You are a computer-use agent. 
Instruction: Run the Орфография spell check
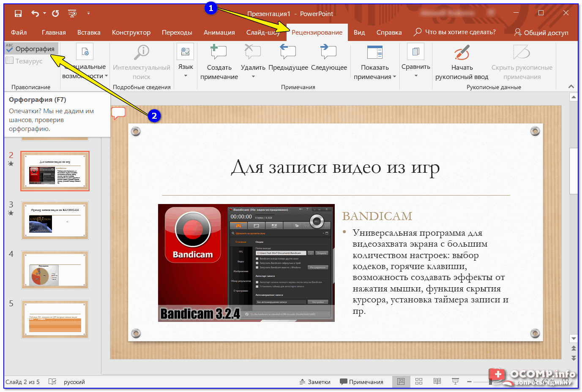[30, 49]
